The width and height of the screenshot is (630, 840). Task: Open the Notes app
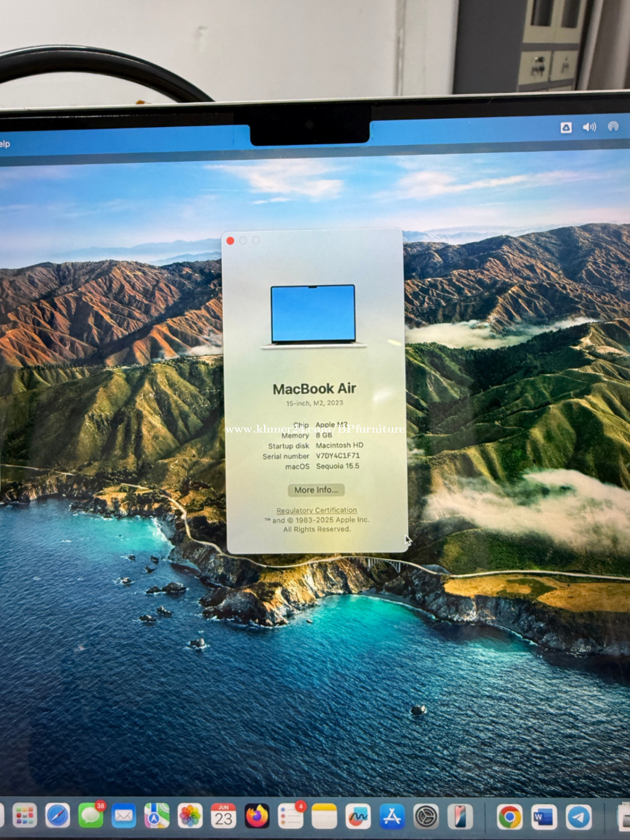click(324, 817)
